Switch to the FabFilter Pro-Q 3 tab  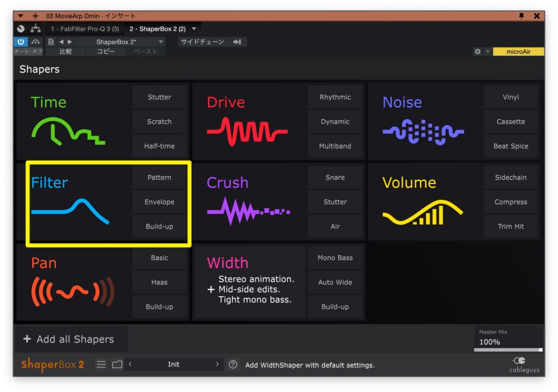(x=85, y=29)
